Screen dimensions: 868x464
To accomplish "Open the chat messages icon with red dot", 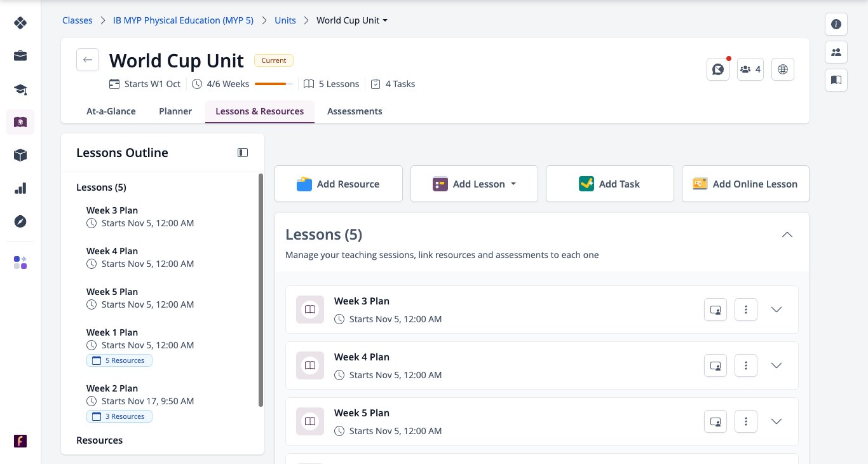I will [x=718, y=69].
